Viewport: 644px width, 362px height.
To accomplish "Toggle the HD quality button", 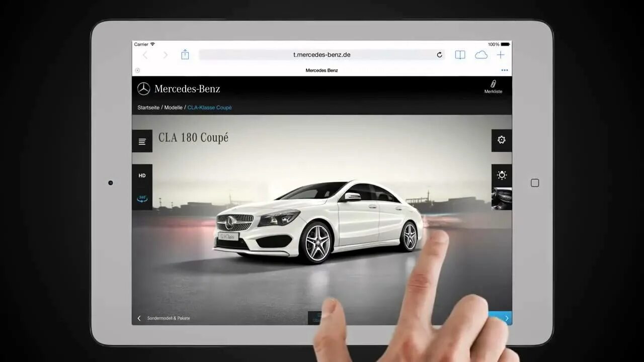I will coord(142,175).
